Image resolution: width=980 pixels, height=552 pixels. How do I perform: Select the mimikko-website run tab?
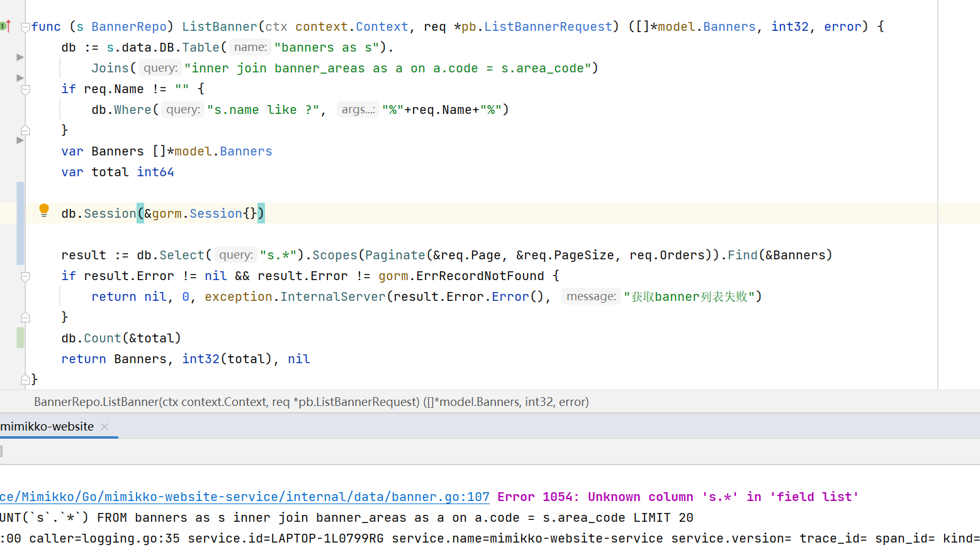coord(47,427)
